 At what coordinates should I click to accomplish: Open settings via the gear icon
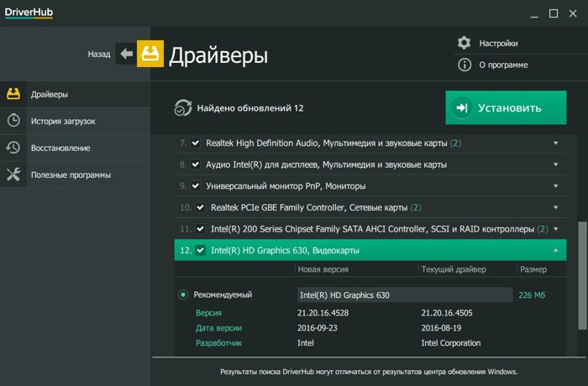(465, 43)
